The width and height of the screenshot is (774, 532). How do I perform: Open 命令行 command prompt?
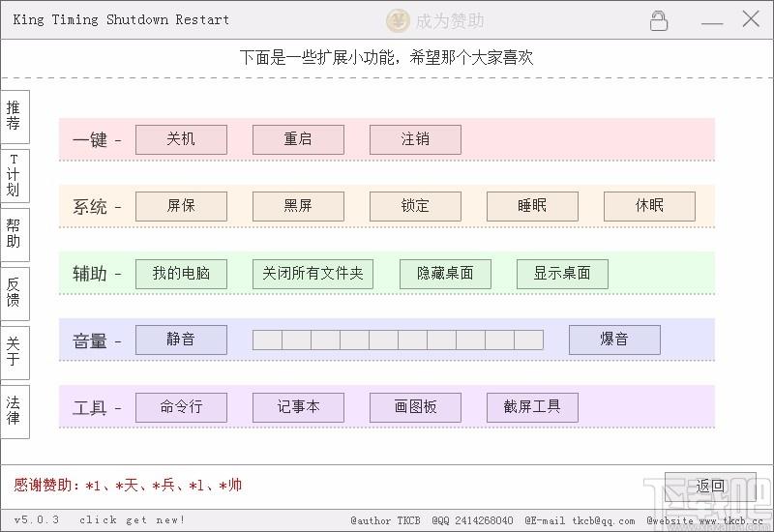181,407
